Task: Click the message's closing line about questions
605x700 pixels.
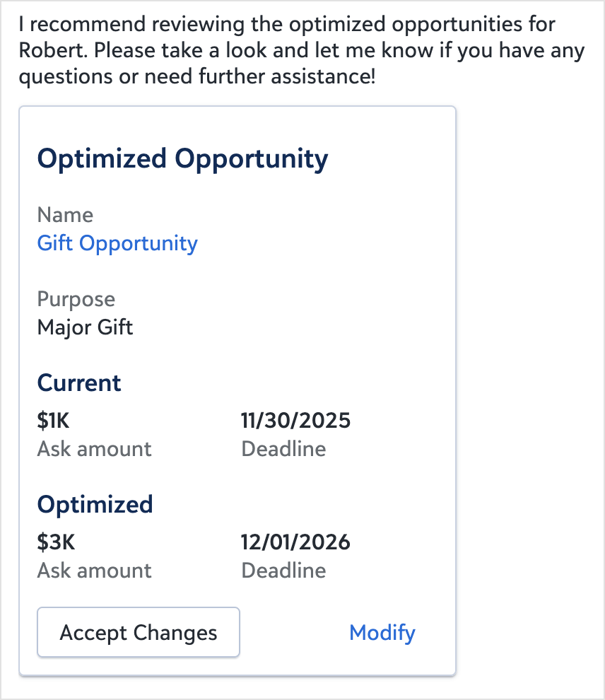Action: click(x=196, y=78)
